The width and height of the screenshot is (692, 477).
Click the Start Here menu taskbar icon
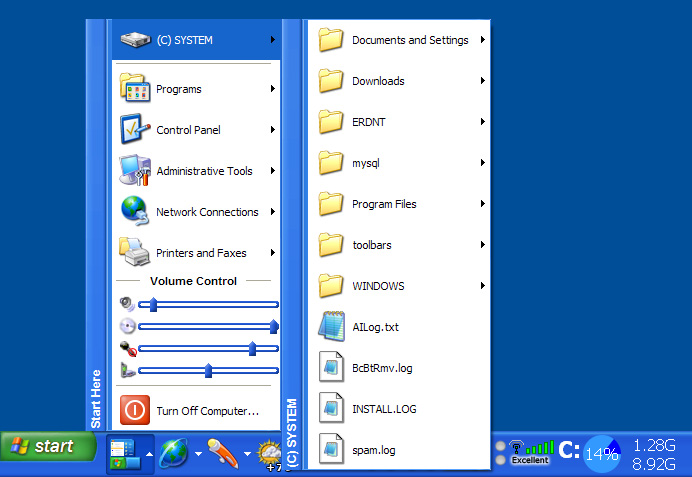[125, 454]
